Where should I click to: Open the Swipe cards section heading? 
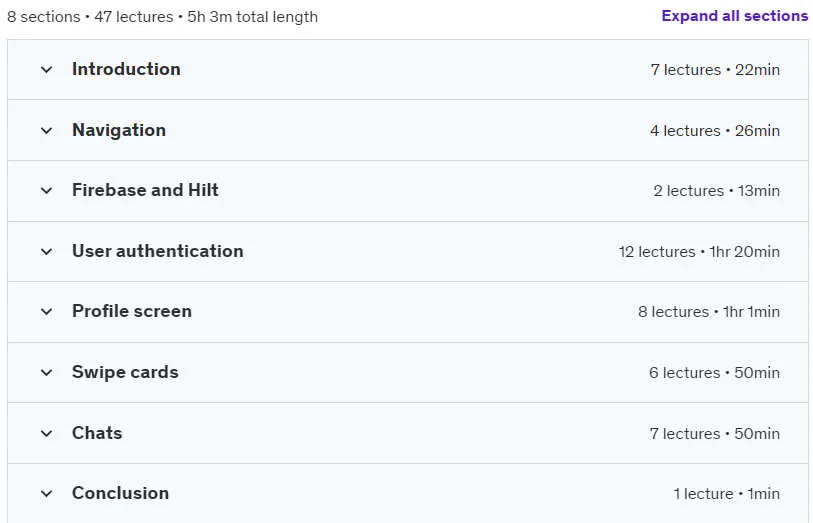125,372
